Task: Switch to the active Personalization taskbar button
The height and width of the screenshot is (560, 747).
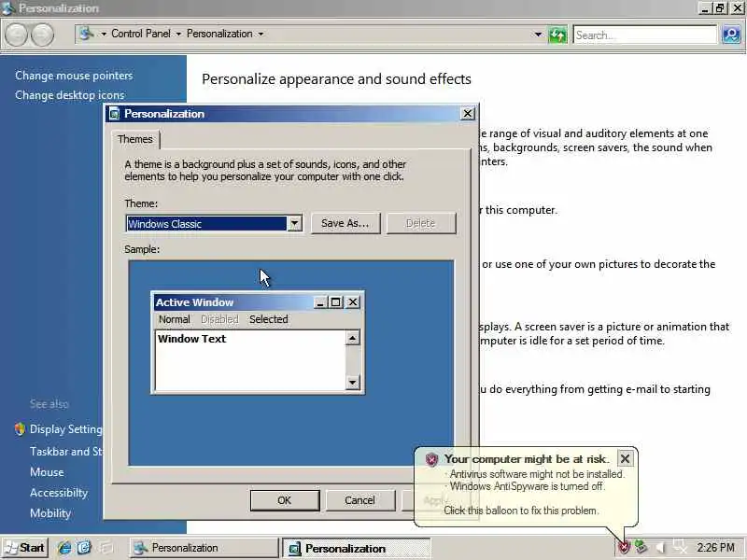Action: 357,548
